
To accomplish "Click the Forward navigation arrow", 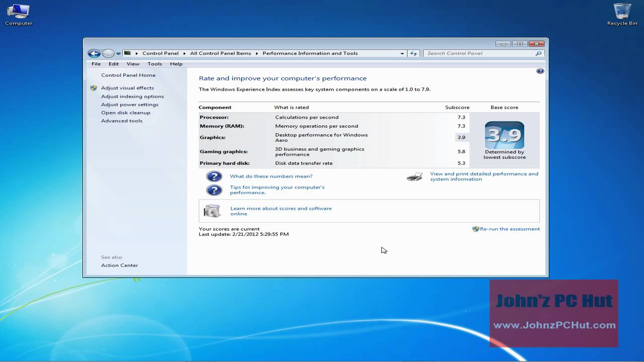I will (108, 53).
